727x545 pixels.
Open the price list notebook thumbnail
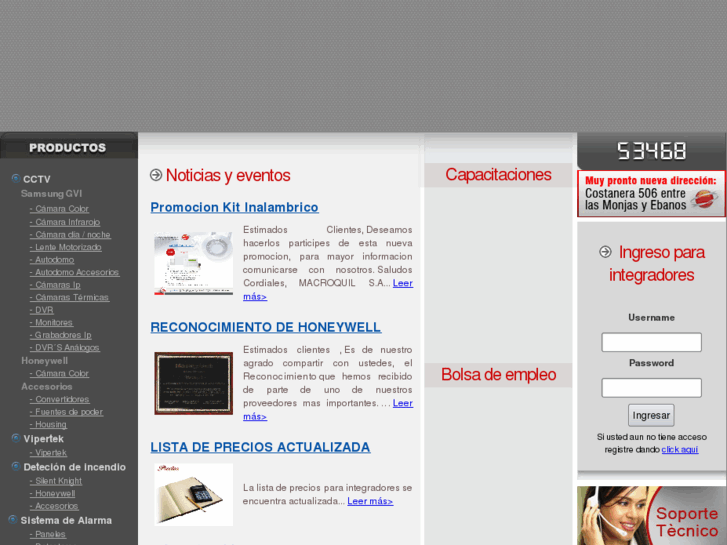[x=194, y=494]
